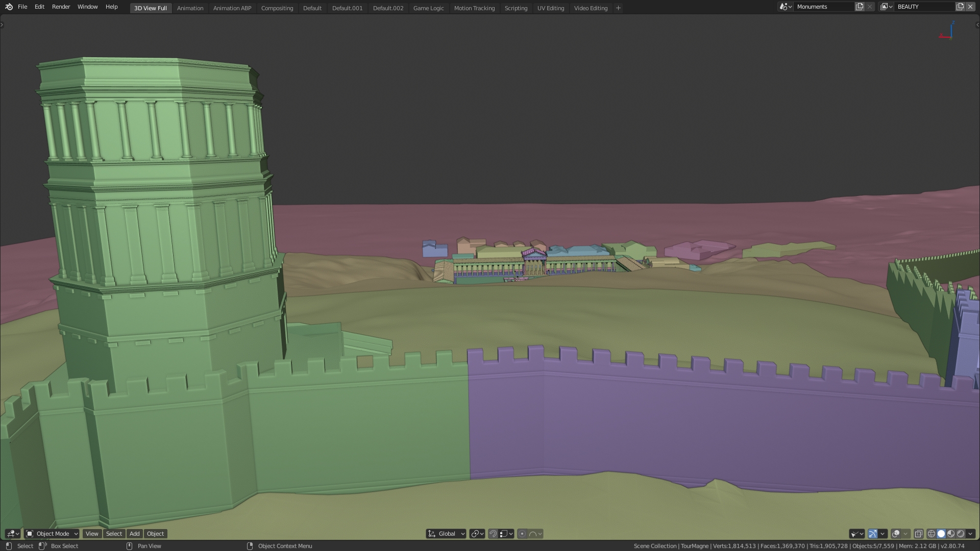
Task: Toggle X-ray view button
Action: coord(918,534)
